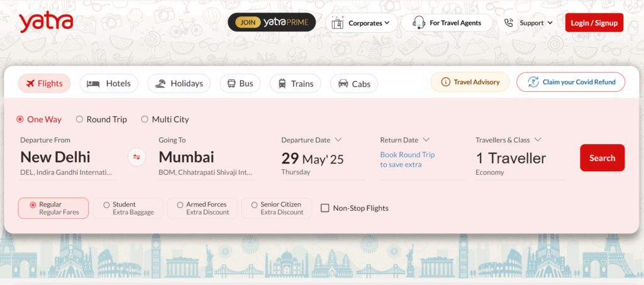Select the Multi City radio option
The width and height of the screenshot is (644, 285).
145,120
